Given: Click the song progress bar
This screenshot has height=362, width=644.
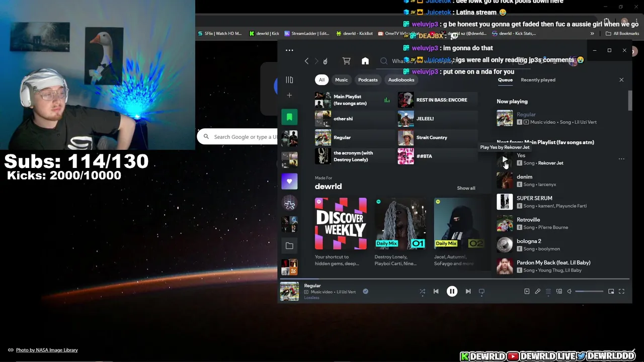Looking at the screenshot, I should 455,279.
